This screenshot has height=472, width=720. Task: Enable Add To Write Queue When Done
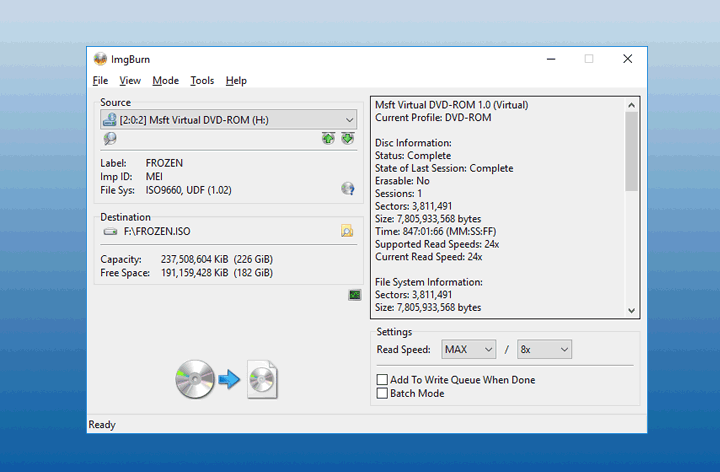[x=382, y=380]
